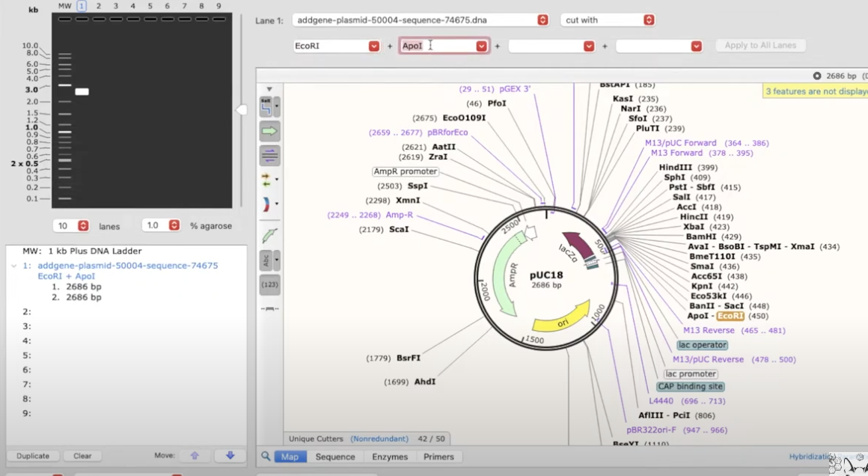
Task: Select fragment '1. 2686 bp' in the list
Action: click(x=76, y=287)
